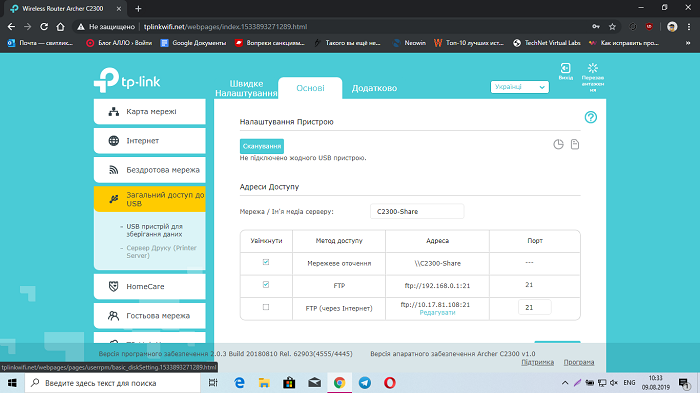This screenshot has height=393, width=700.
Task: Open the Google Документы bookmark
Action: pyautogui.click(x=193, y=43)
